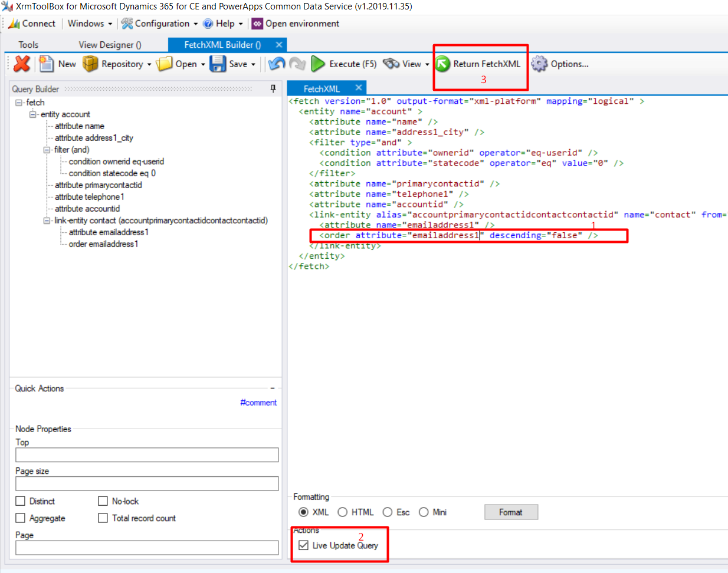Open the Repository dropdown arrow
This screenshot has height=573, width=728.
[149, 64]
